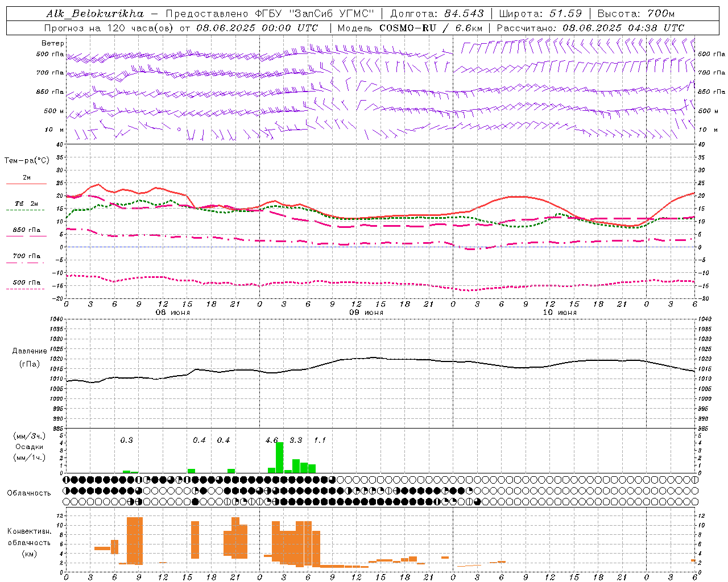Image resolution: width=728 pixels, height=582 pixels.
Task: Click the 0.3 precipitation total
Action: coord(126,440)
